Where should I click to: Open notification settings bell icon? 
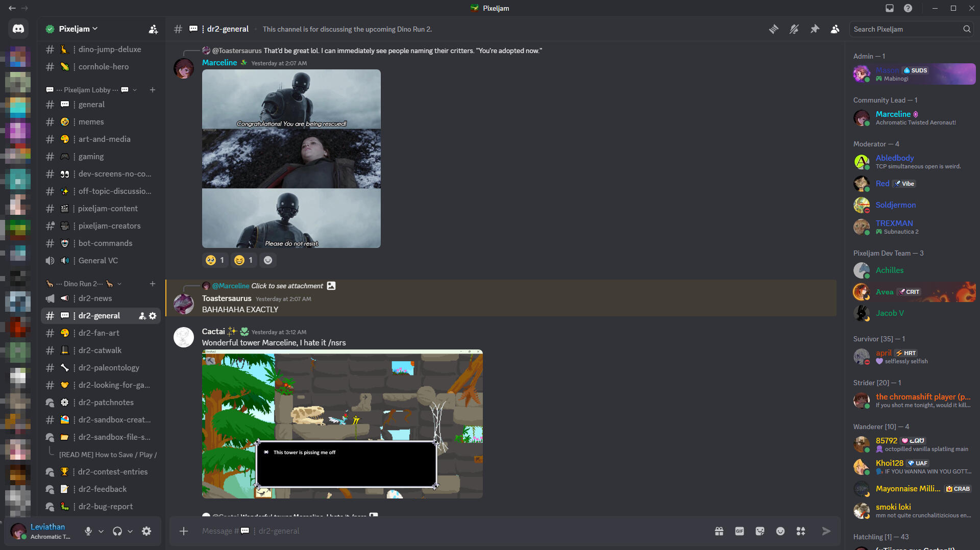point(794,29)
